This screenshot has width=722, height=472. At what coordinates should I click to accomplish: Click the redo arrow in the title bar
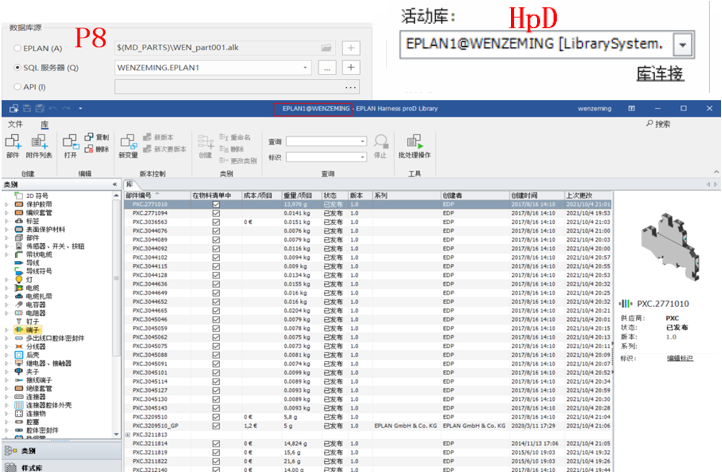point(66,109)
